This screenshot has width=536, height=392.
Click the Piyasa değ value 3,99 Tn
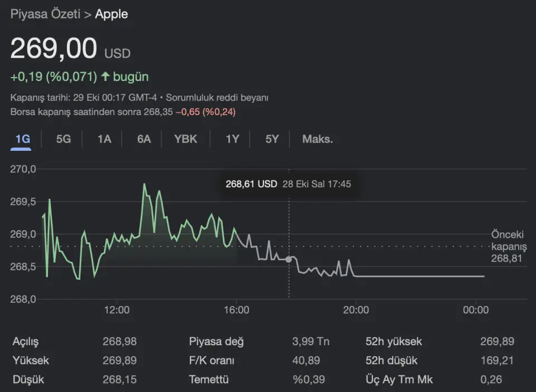pos(310,341)
